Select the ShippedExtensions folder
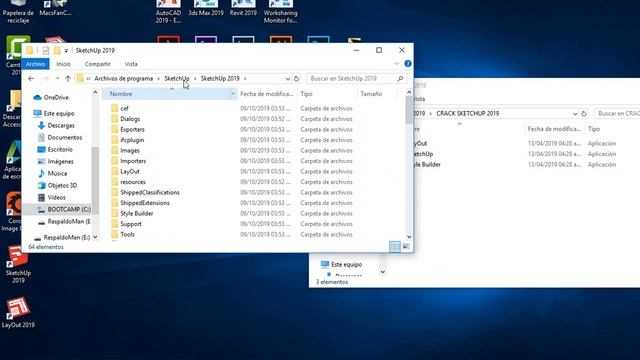 tap(144, 203)
